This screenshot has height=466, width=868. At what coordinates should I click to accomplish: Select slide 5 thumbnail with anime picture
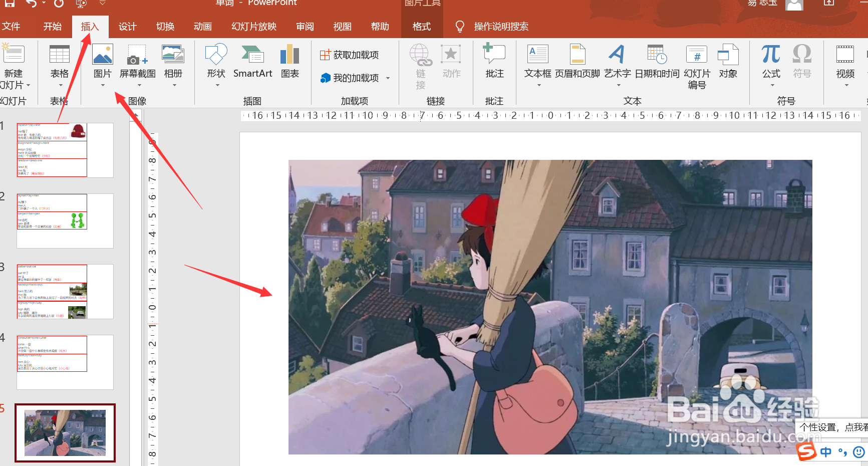pyautogui.click(x=65, y=433)
